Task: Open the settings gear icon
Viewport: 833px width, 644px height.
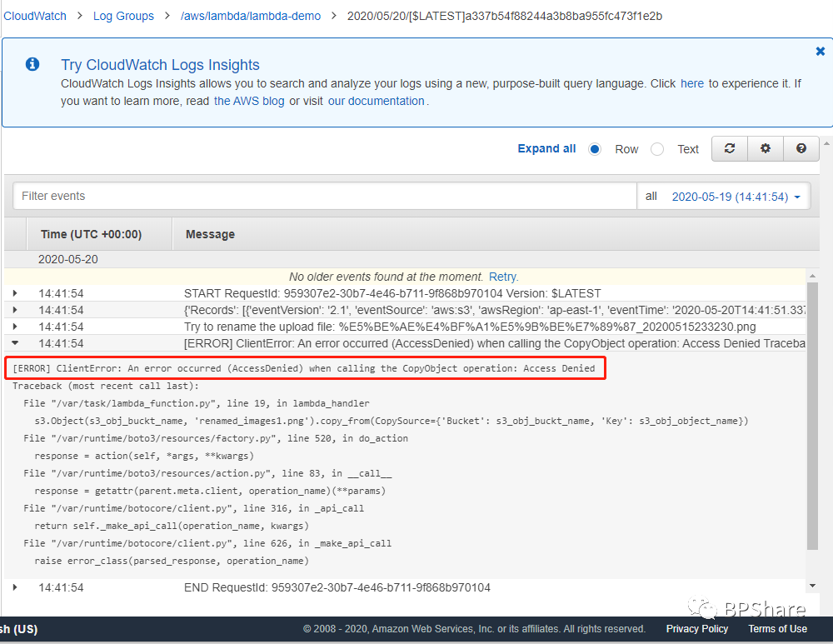Action: 765,149
